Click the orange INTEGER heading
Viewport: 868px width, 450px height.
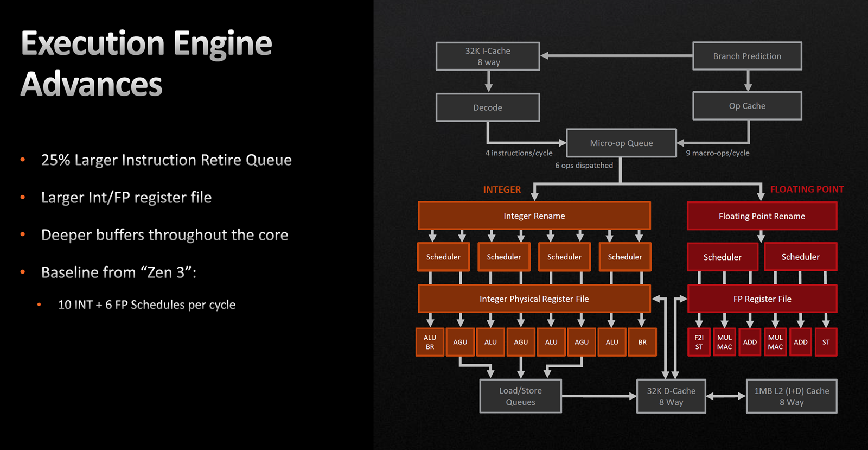pyautogui.click(x=502, y=189)
